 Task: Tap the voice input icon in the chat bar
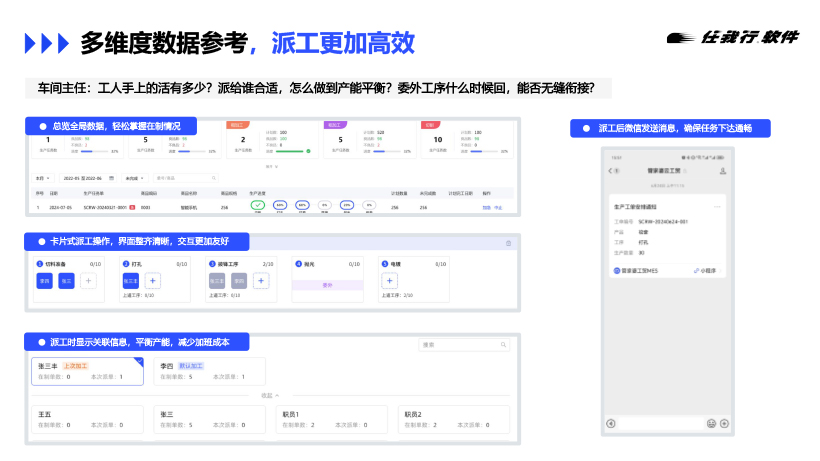point(611,423)
